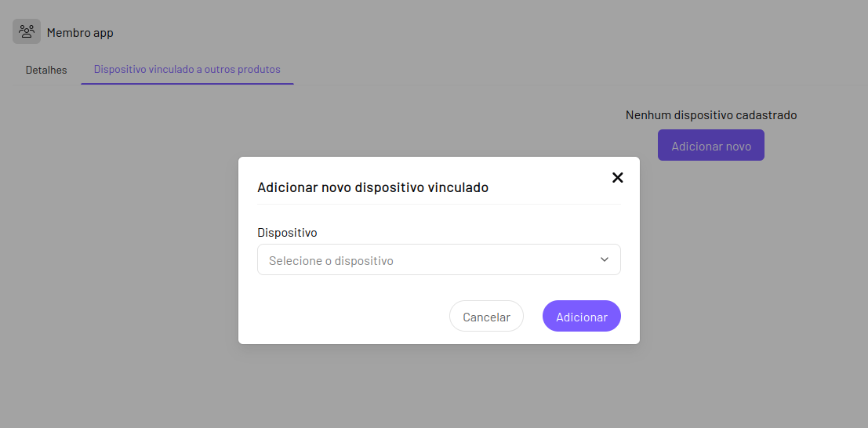868x428 pixels.
Task: Click the Nenhum dispositivo cadastrado message
Action: 710,115
